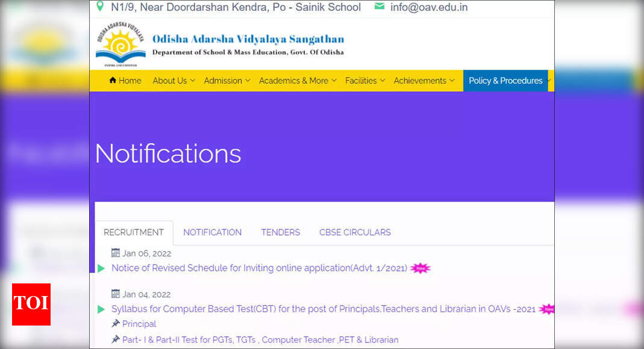Click the green email envelope icon
Viewport: 644px width, 349px height.
click(380, 6)
